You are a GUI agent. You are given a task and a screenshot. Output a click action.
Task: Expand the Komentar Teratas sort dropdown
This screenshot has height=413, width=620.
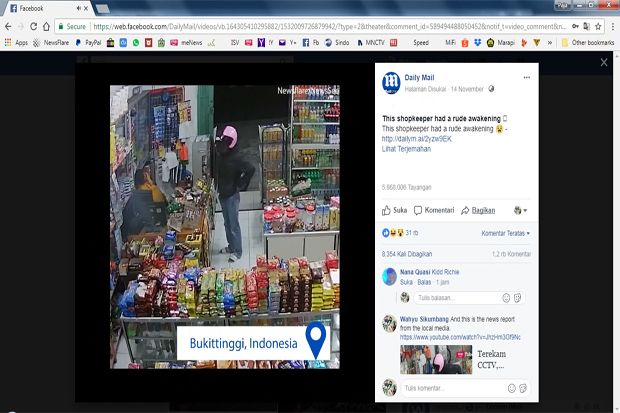point(505,233)
